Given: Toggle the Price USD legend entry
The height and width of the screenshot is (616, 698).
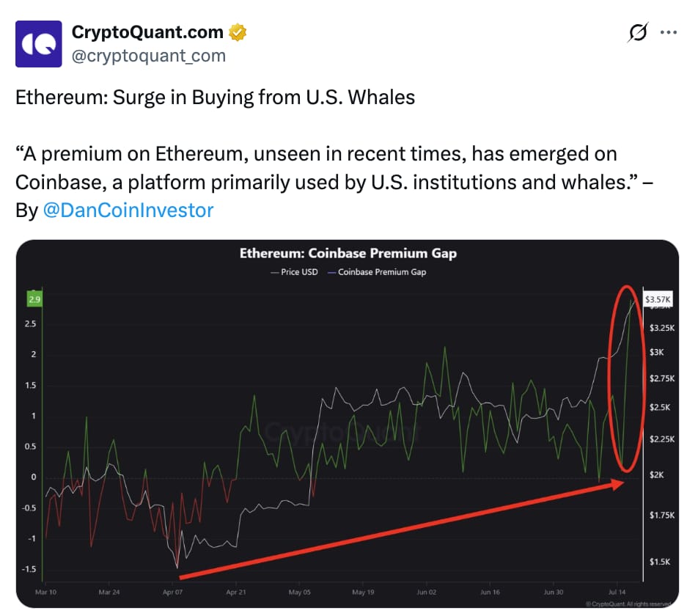Looking at the screenshot, I should pos(294,272).
